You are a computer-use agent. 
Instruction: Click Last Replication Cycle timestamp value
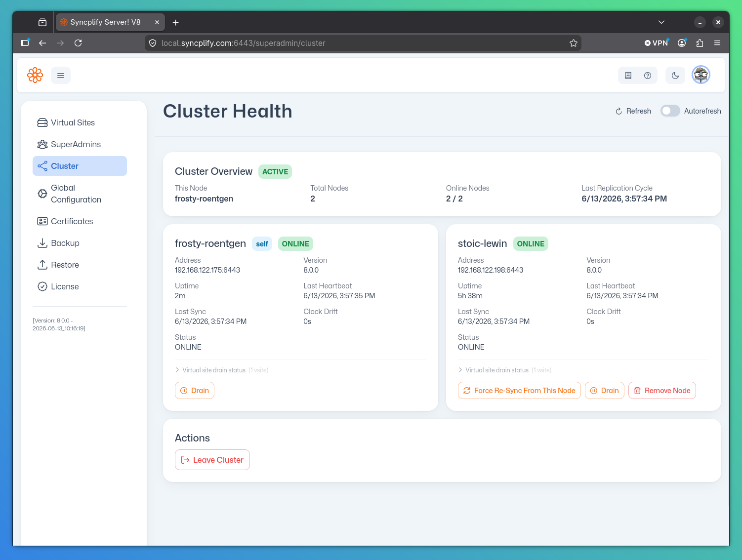(x=624, y=199)
